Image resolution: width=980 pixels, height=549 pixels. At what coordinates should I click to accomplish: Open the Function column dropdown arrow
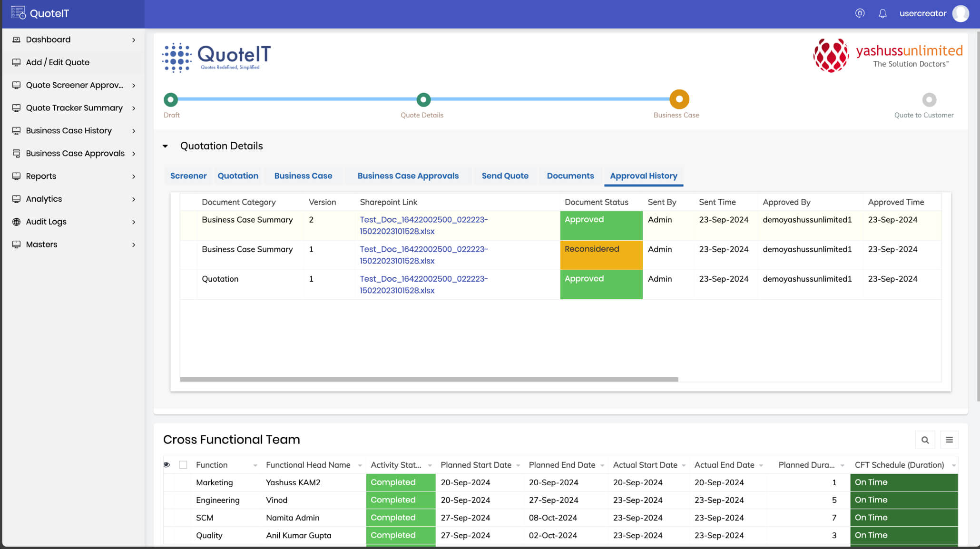[x=255, y=465]
